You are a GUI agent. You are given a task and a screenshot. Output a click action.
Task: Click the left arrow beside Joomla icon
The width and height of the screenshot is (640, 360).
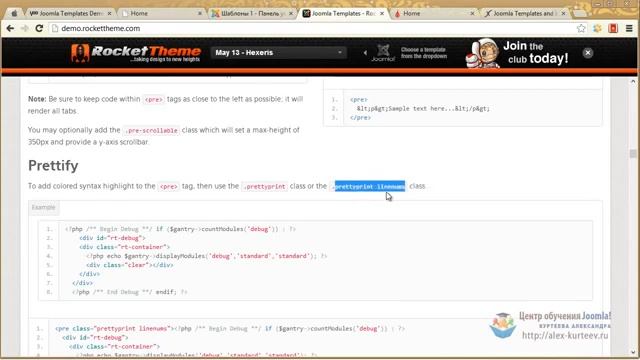pos(365,53)
